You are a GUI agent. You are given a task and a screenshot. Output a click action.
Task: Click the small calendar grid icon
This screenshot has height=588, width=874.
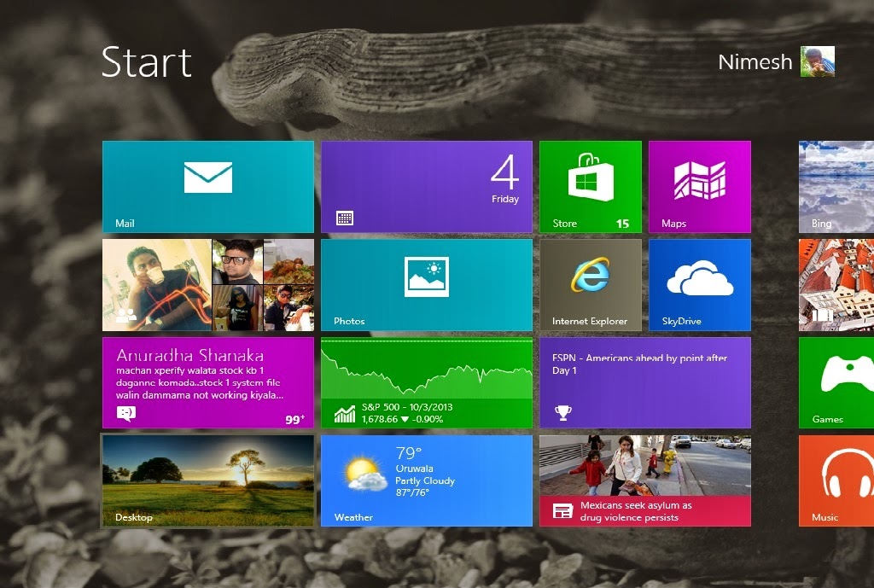[345, 218]
